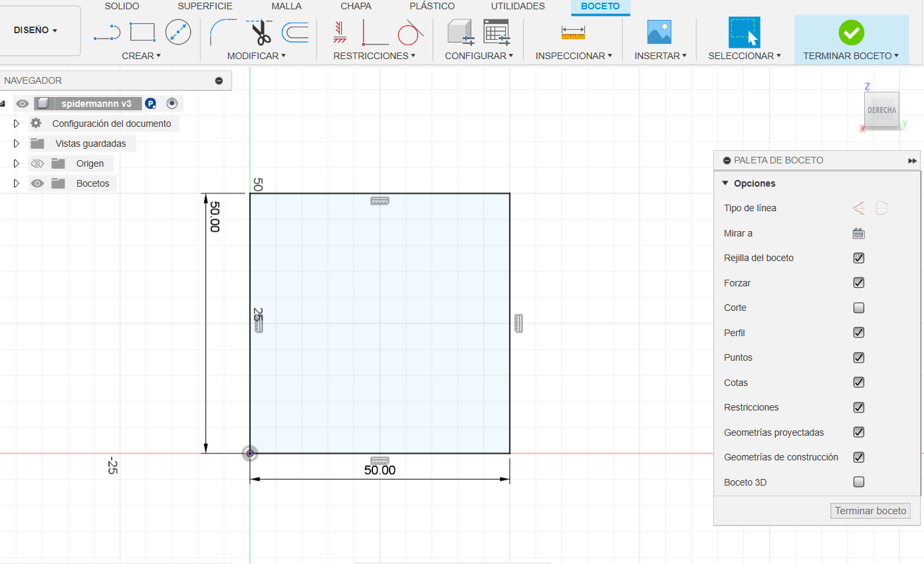
Task: Click the P badge next to spidermannn v3
Action: [x=151, y=104]
